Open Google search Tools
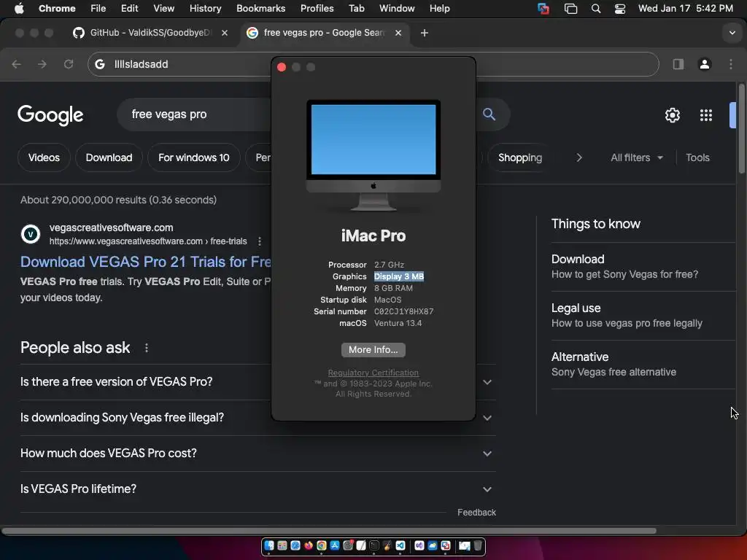This screenshot has width=747, height=560. coord(697,157)
